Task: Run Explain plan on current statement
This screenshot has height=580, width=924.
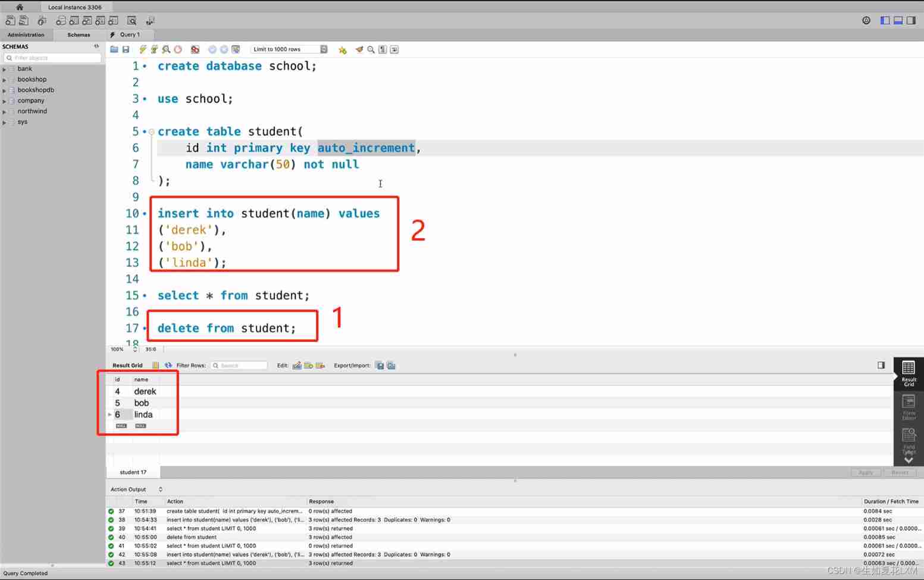Action: 166,49
